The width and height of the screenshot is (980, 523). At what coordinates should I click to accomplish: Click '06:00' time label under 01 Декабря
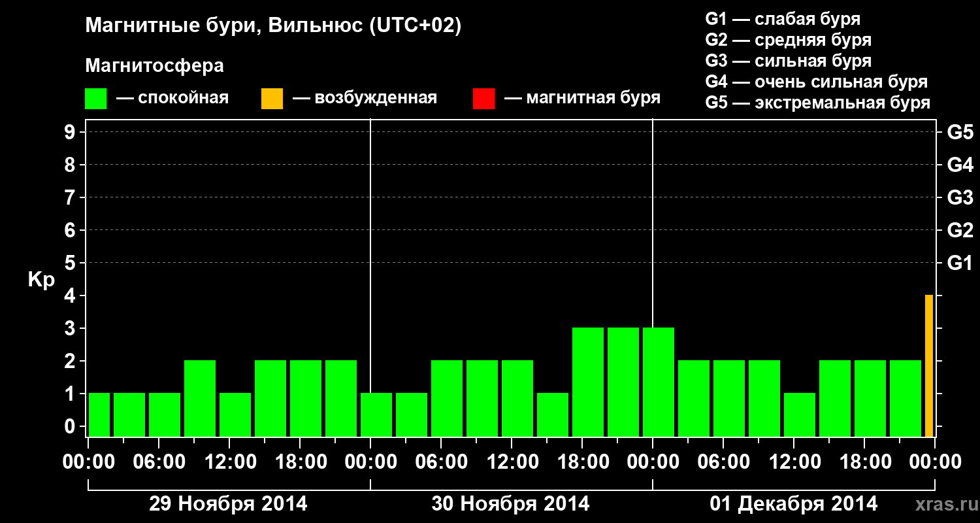click(724, 462)
